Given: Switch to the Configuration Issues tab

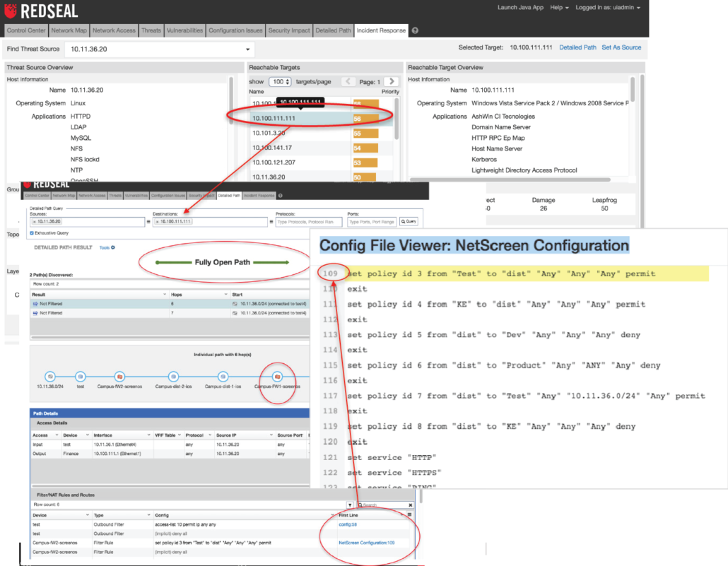Looking at the screenshot, I should [x=235, y=30].
